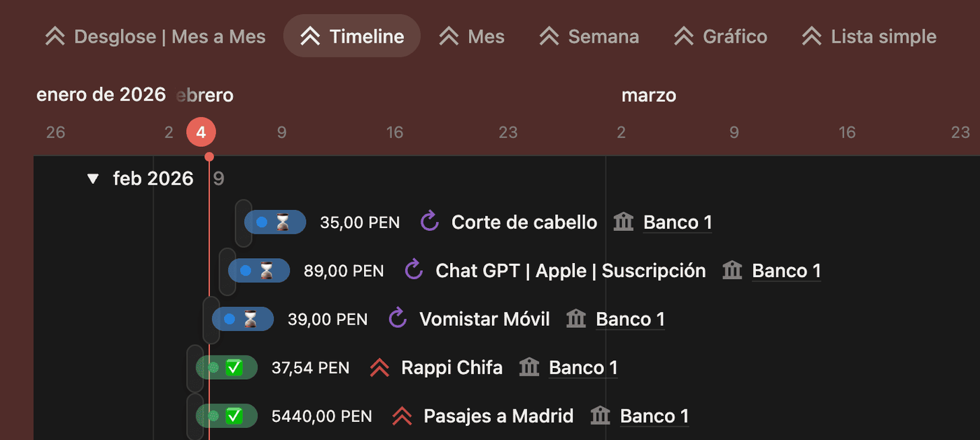The image size is (980, 440).
Task: Click the green checkmark on Pasajes a Madrid bar
Action: pyautogui.click(x=234, y=416)
